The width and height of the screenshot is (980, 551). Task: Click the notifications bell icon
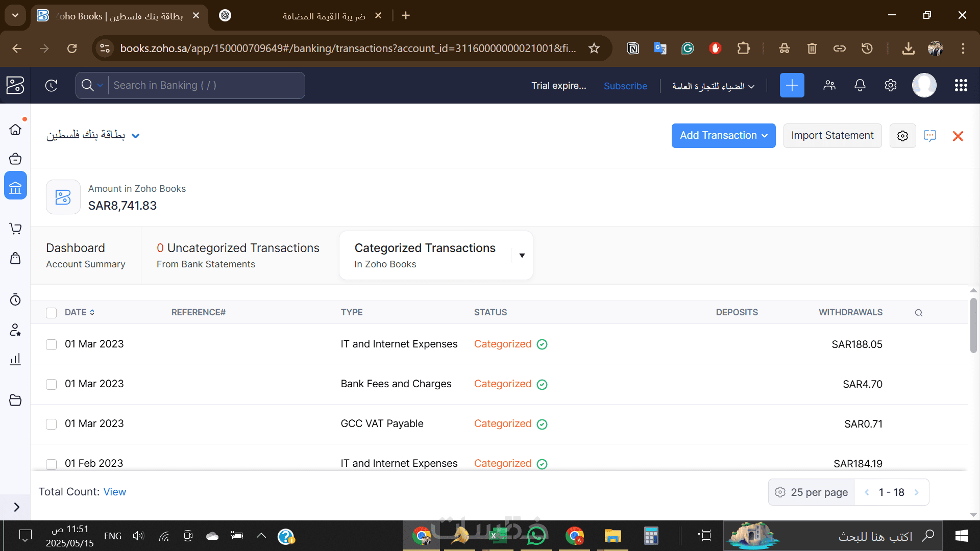pos(860,85)
